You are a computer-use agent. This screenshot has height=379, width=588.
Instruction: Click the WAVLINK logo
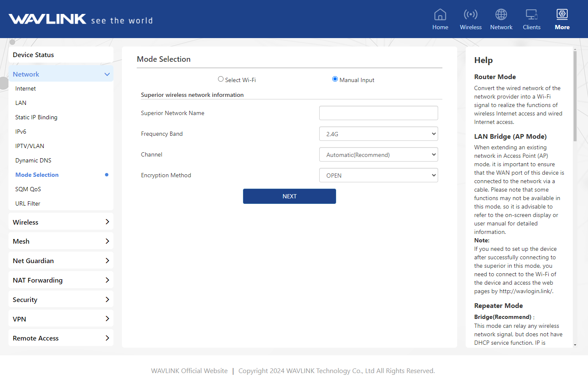(x=47, y=19)
